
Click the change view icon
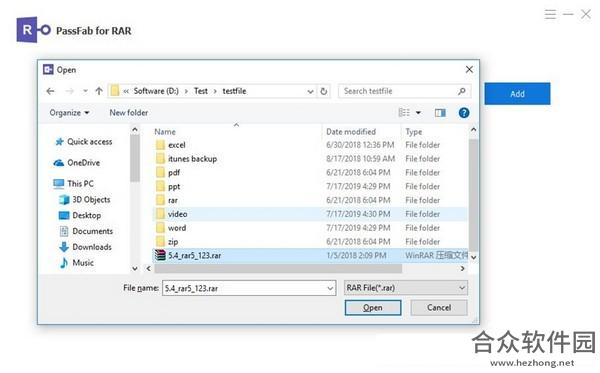(404, 113)
